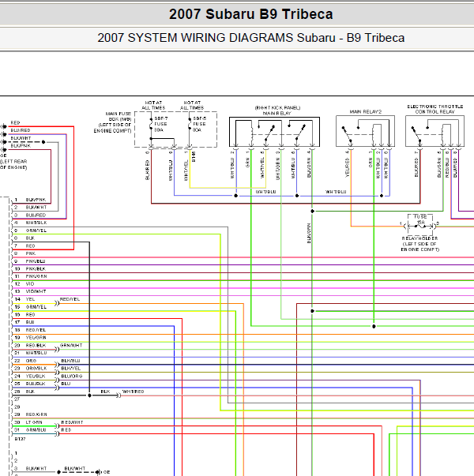Click connector pin '21 WHT/BLU'
The height and width of the screenshot is (476, 474).
30,353
